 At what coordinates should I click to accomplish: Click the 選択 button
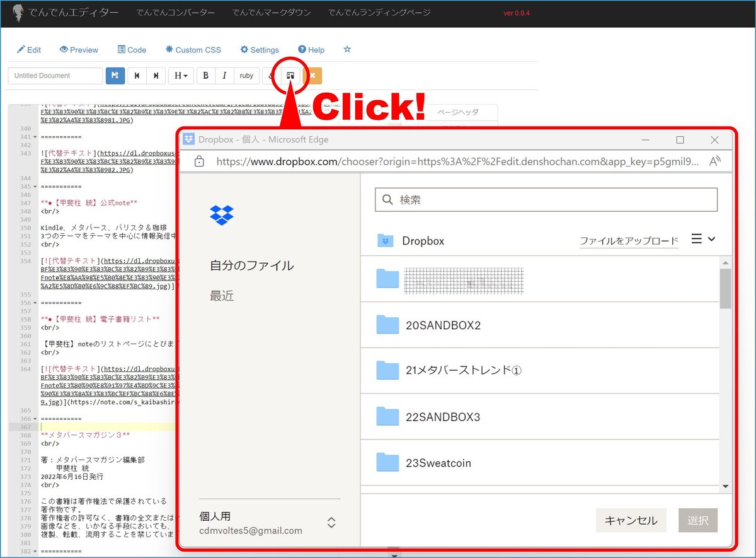pos(698,520)
